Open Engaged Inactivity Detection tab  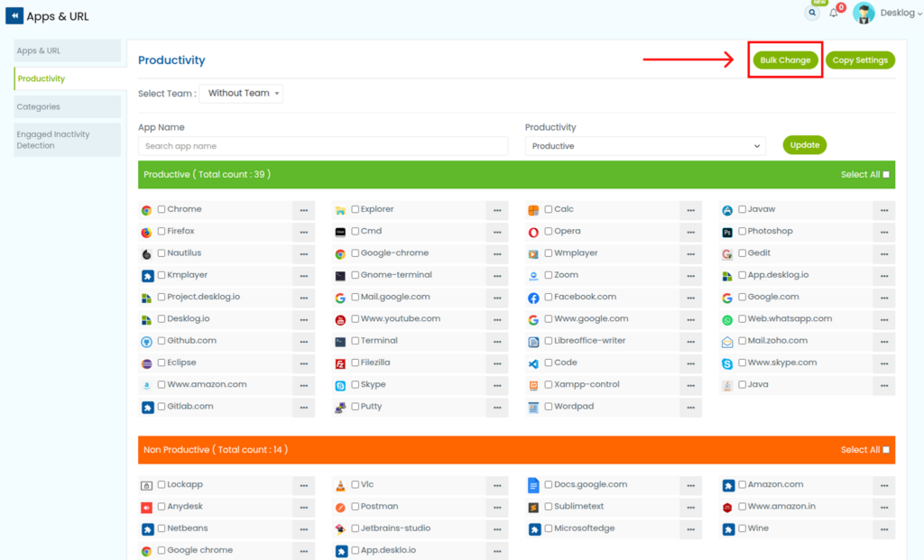point(67,140)
